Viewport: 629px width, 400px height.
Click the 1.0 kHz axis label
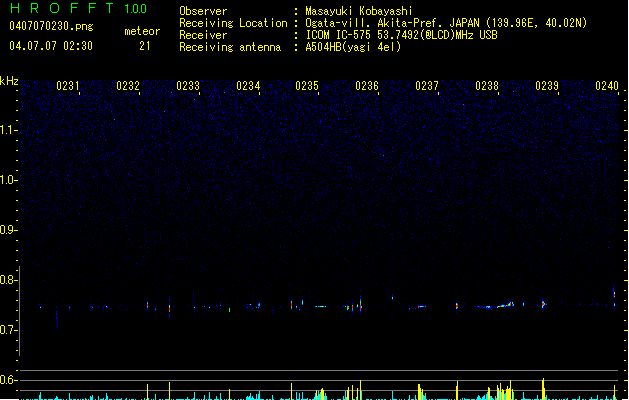tap(9, 180)
